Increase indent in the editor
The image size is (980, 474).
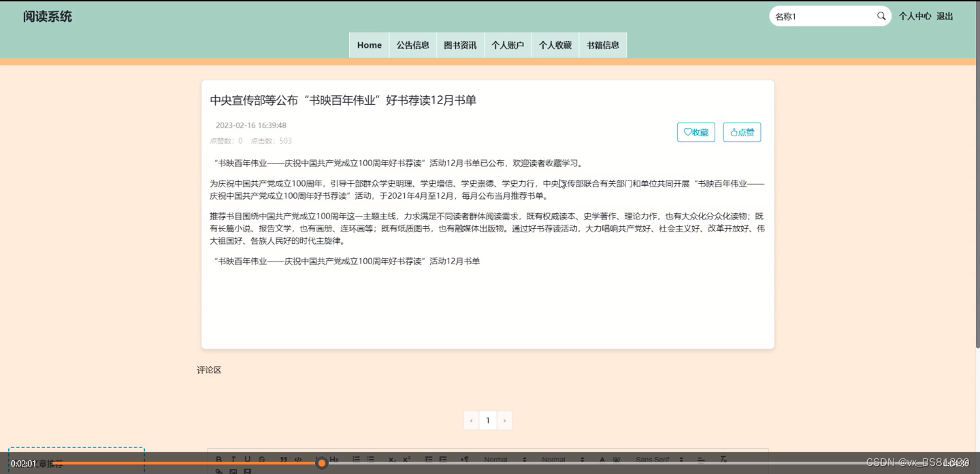(443, 460)
